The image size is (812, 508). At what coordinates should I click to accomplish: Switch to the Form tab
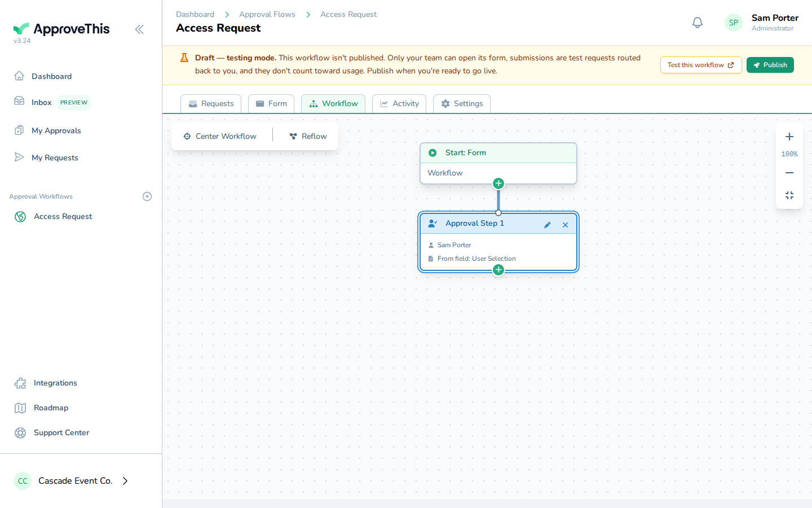[271, 103]
